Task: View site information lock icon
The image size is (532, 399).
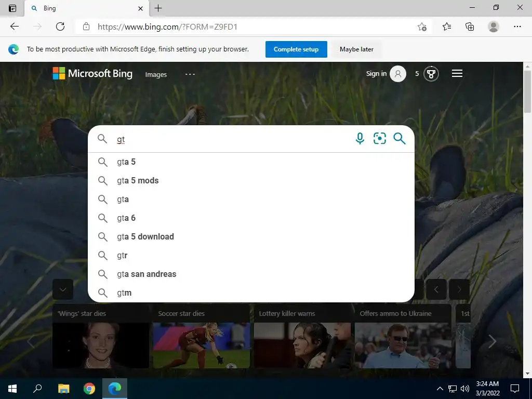Action: click(86, 26)
